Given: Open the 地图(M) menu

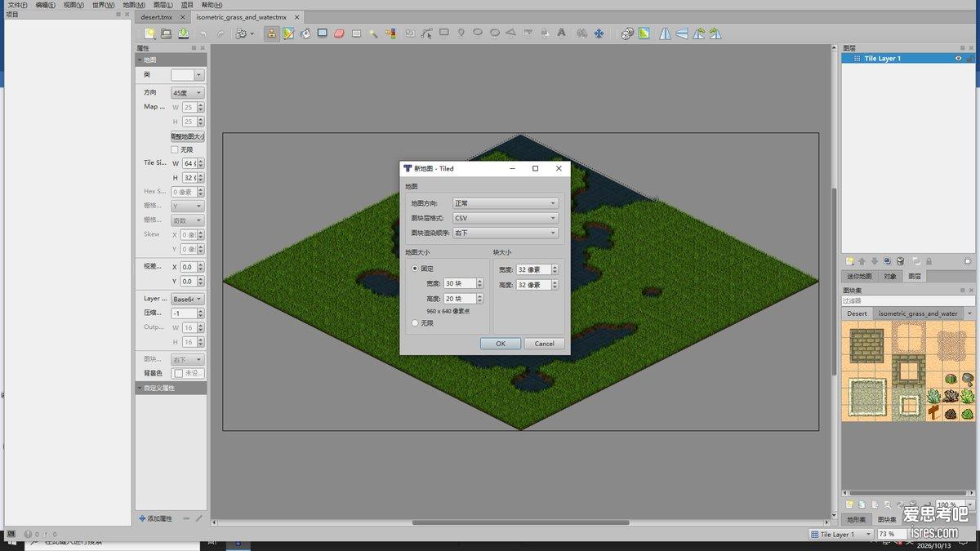Looking at the screenshot, I should (x=134, y=5).
